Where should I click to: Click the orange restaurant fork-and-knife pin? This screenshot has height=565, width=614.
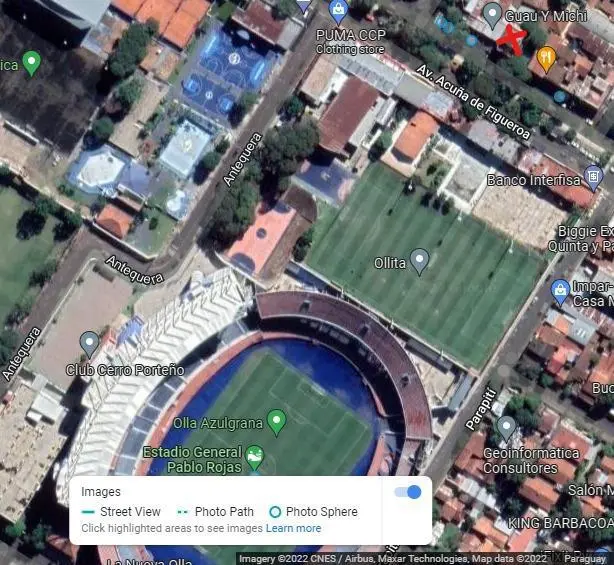click(x=547, y=59)
